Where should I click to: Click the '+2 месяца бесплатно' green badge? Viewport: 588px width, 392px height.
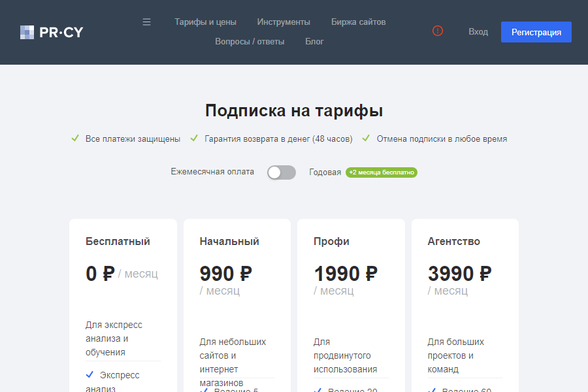382,172
